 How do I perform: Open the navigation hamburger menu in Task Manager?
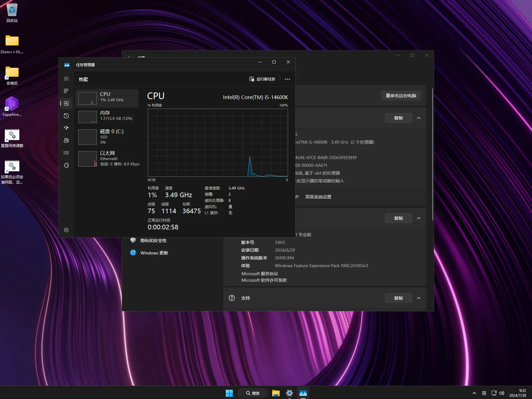[66, 79]
